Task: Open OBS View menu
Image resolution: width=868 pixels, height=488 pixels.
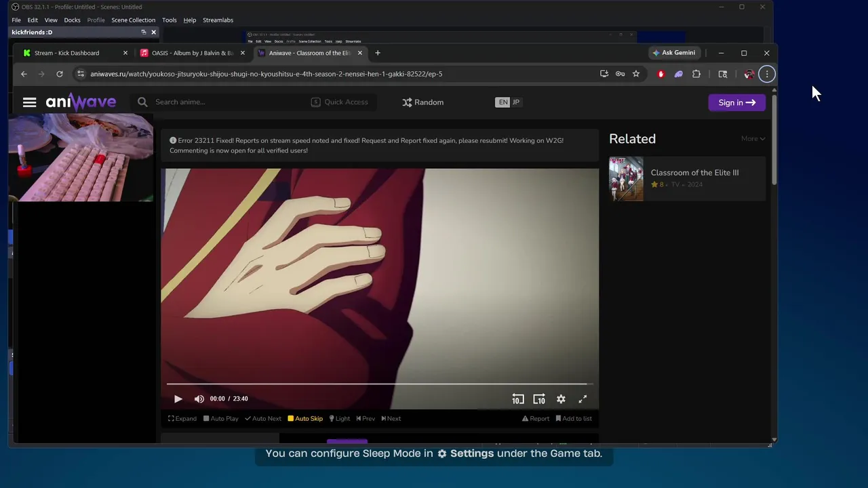Action: click(x=51, y=20)
